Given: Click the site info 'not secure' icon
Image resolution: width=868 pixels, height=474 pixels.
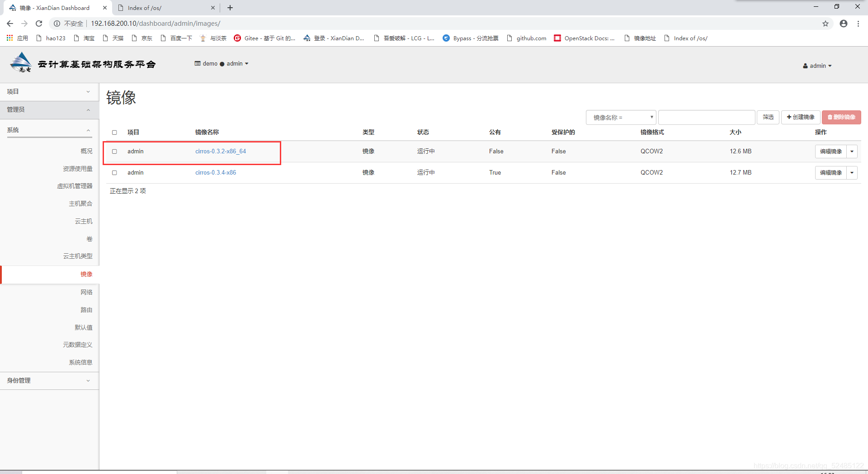Looking at the screenshot, I should tap(57, 24).
